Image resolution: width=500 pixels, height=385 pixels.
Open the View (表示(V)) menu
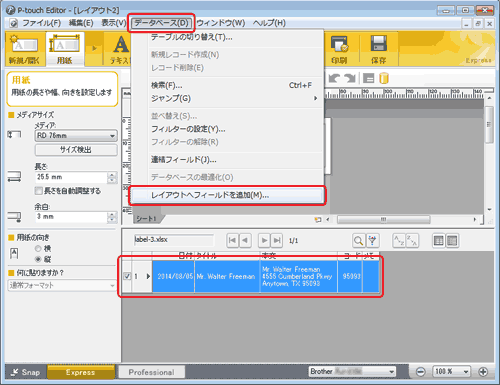click(114, 23)
